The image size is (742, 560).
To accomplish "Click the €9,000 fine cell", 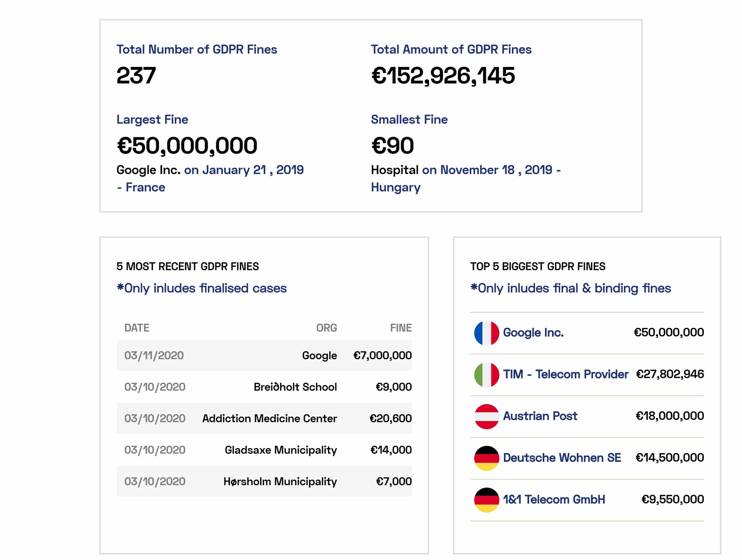I will coord(394,387).
